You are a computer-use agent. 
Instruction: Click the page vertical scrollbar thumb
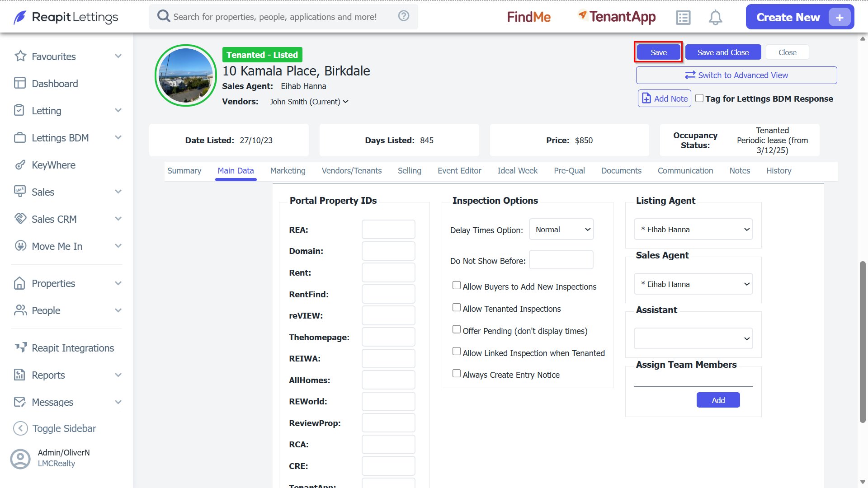(x=863, y=342)
